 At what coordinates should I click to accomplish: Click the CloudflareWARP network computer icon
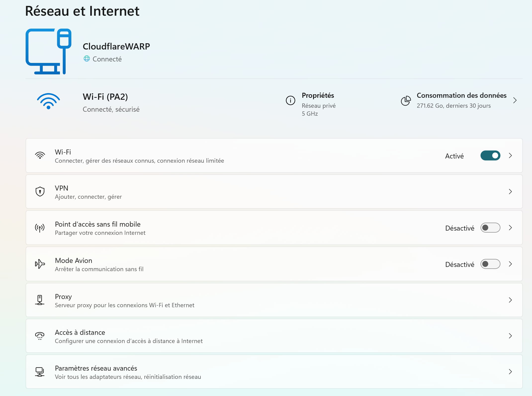pos(48,51)
